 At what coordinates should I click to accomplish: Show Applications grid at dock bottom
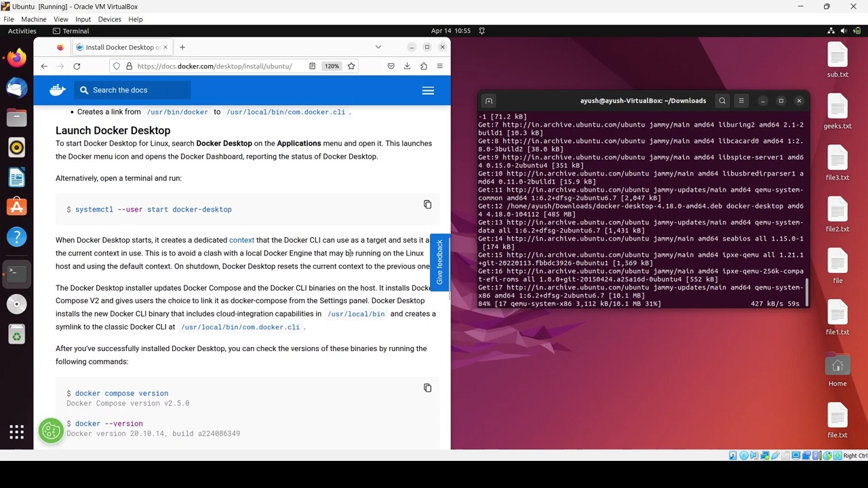point(17,432)
